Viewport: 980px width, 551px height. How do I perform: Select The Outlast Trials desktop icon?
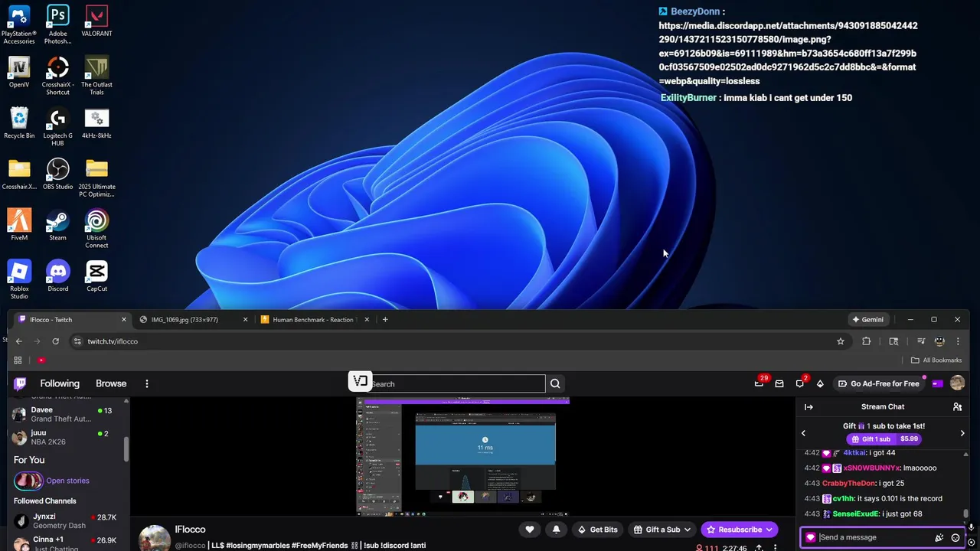pos(96,76)
